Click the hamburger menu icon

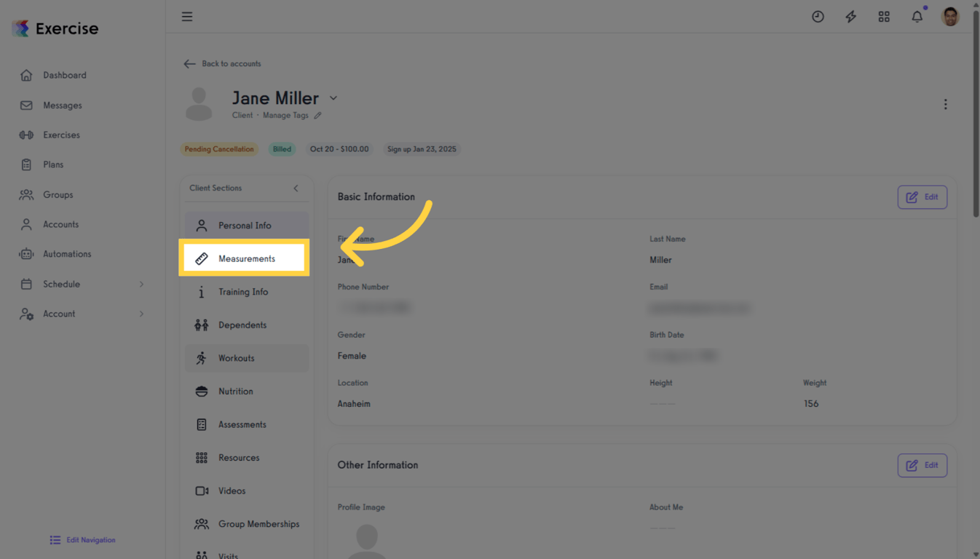(187, 16)
